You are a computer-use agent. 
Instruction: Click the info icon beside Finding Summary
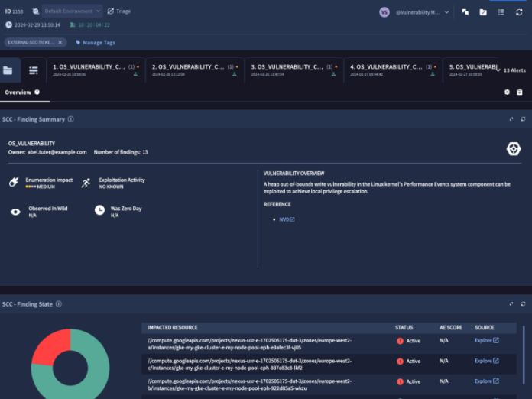(71, 119)
